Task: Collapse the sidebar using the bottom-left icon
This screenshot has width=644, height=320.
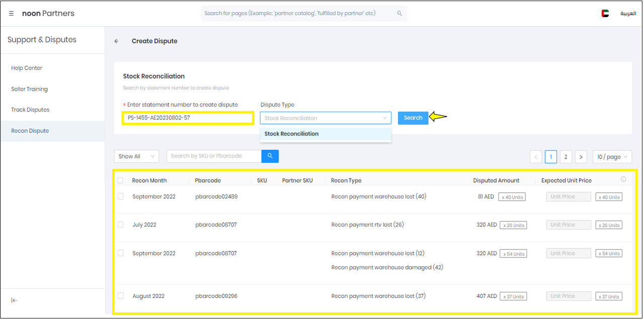Action: pos(14,300)
